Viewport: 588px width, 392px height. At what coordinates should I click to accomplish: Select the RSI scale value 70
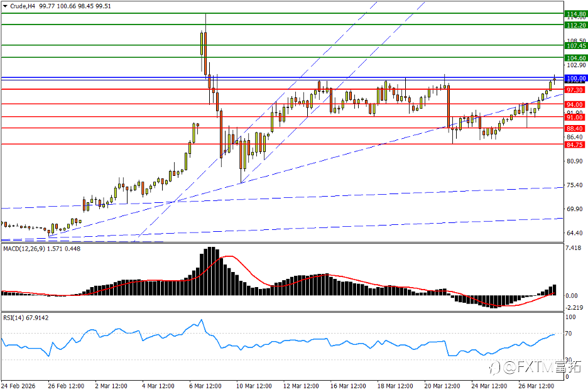pos(569,334)
